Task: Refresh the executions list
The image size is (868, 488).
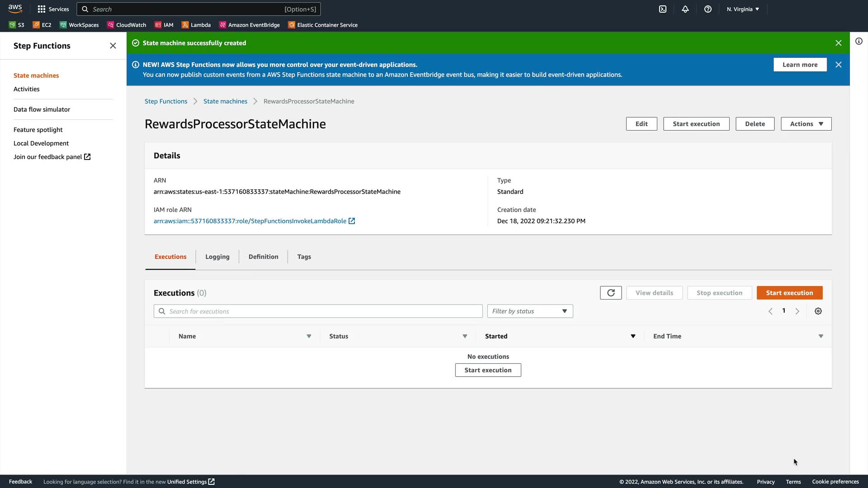Action: [611, 293]
